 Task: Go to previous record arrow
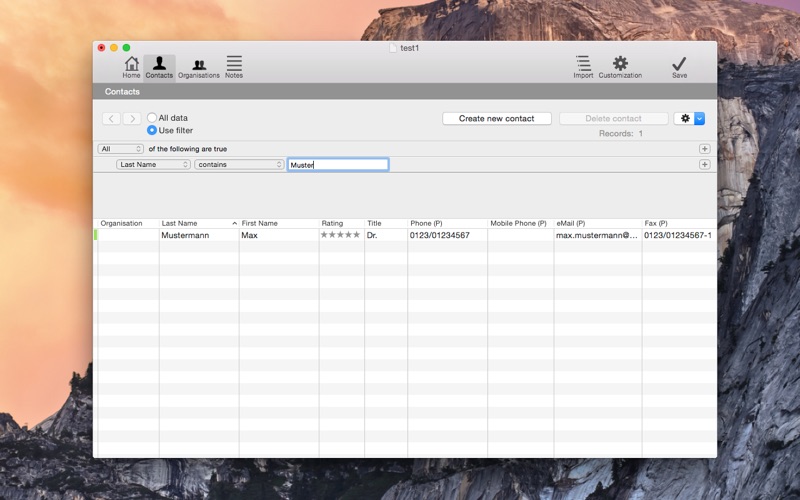point(111,119)
